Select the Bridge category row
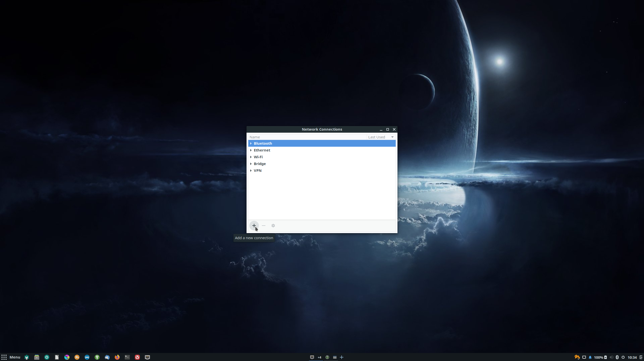The height and width of the screenshot is (361, 644). point(260,164)
